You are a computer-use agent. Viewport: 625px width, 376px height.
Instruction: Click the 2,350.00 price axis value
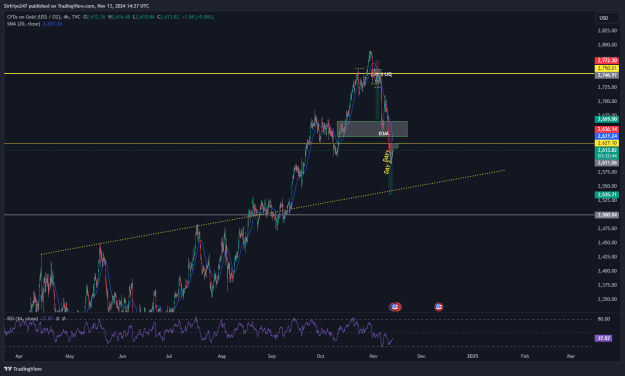pos(607,299)
